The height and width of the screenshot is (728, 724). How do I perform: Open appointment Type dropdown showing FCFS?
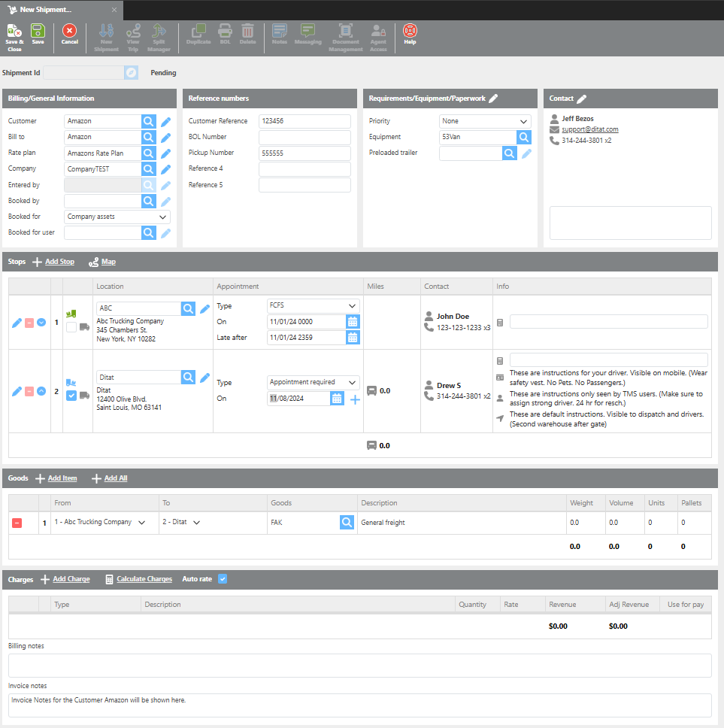pos(314,306)
